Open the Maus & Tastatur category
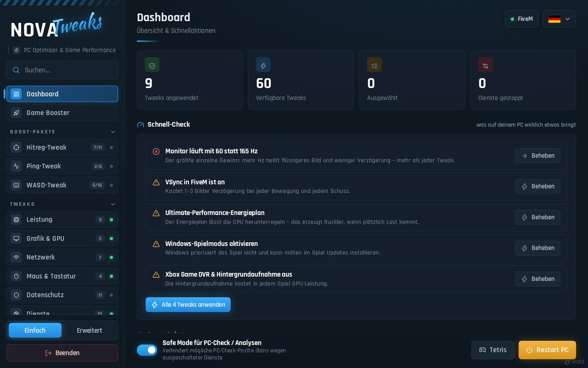 (62, 276)
